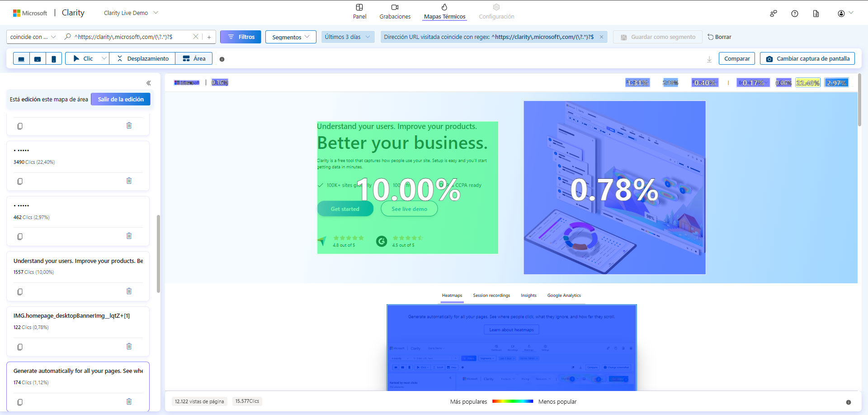
Task: Copy the 462 Clics area entry
Action: (20, 236)
